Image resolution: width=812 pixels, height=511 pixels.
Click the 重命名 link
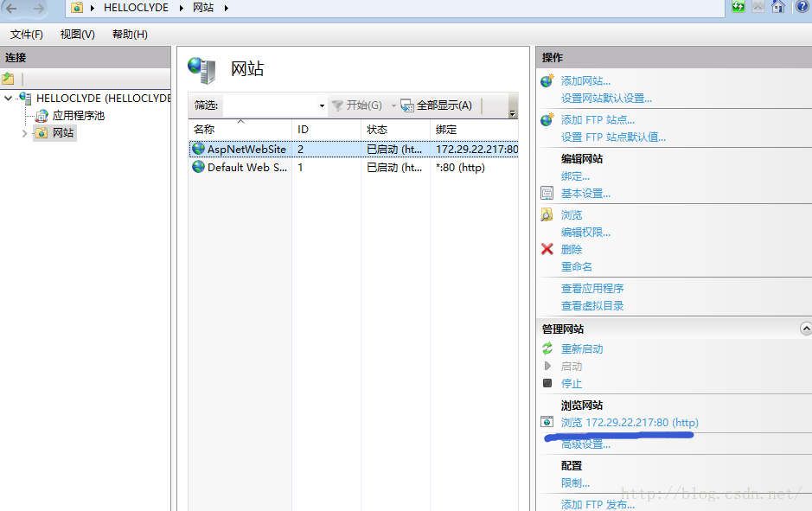pos(577,266)
